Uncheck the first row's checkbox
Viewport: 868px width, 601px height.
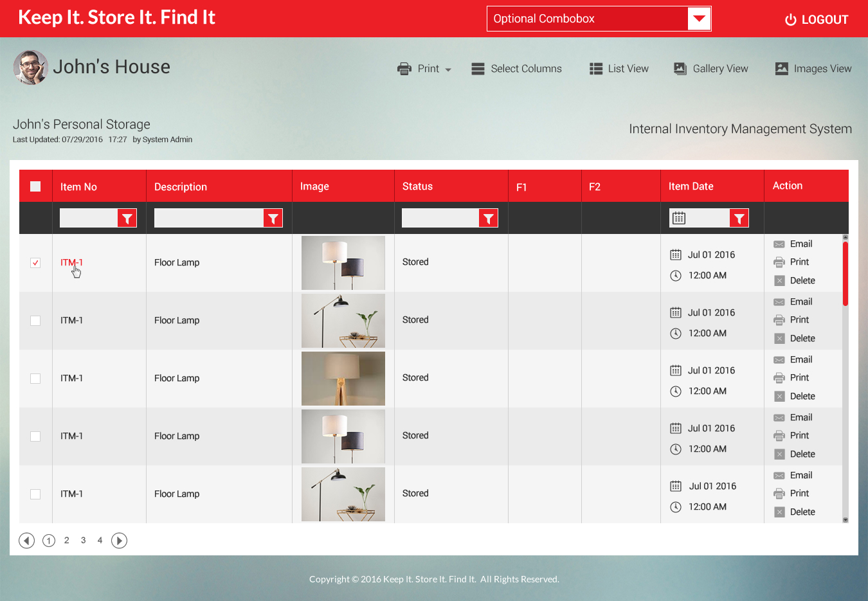[x=35, y=263]
